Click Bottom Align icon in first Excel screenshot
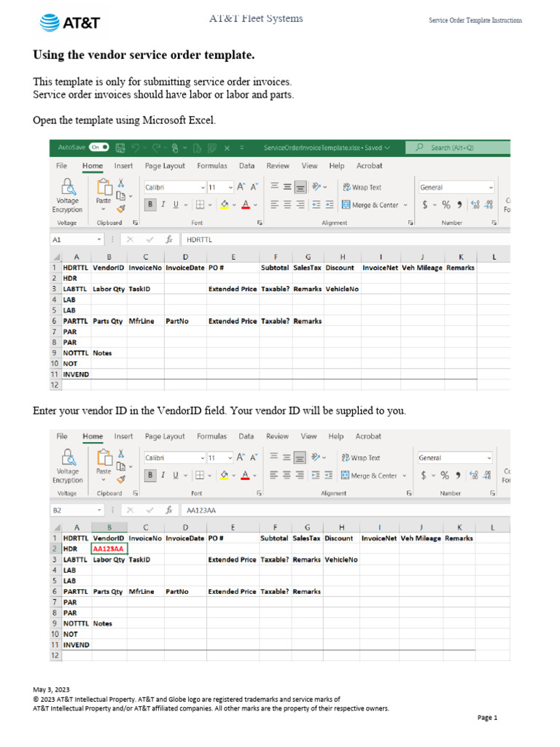560x747 pixels. click(x=300, y=187)
